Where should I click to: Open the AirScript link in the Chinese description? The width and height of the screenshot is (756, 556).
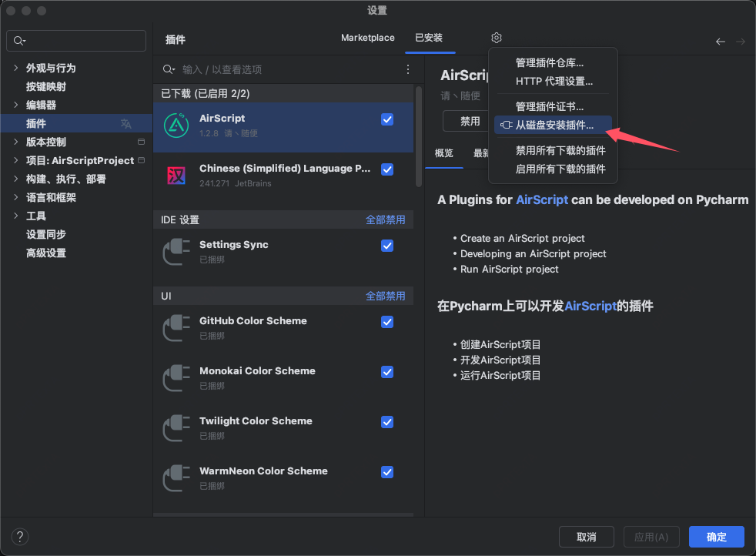tap(590, 306)
